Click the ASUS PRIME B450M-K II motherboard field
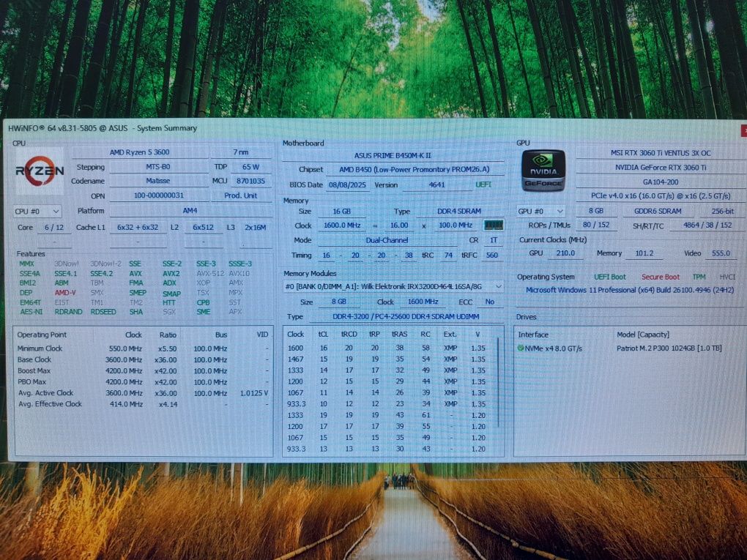Image resolution: width=747 pixels, height=560 pixels. (x=393, y=155)
